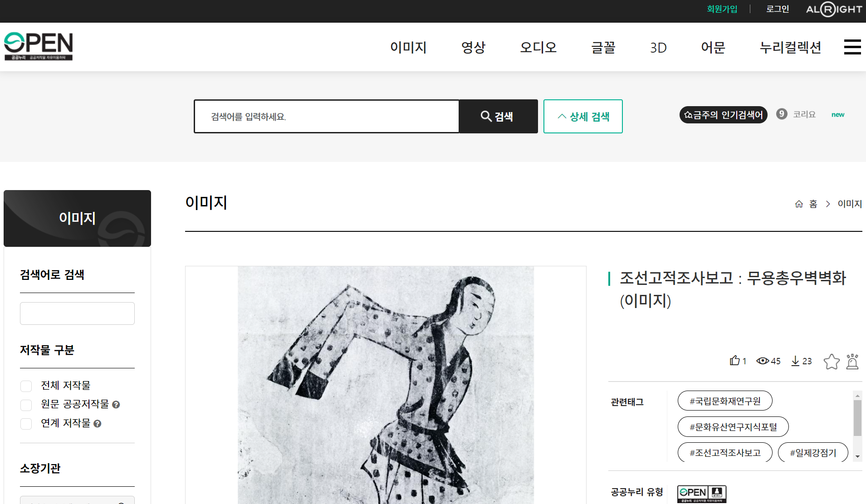Check the 원문 공공저작물 checkbox
The height and width of the screenshot is (504, 866).
(x=26, y=405)
